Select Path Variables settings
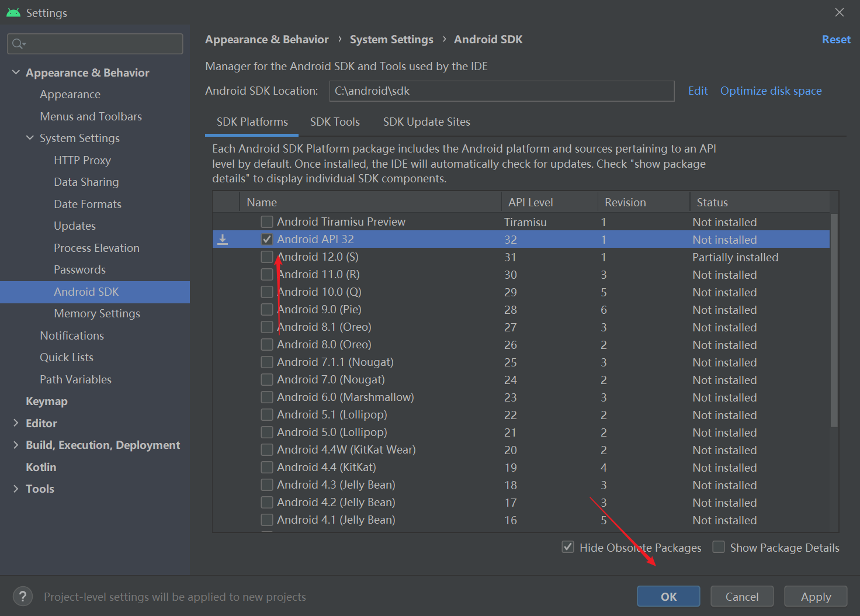 [75, 379]
